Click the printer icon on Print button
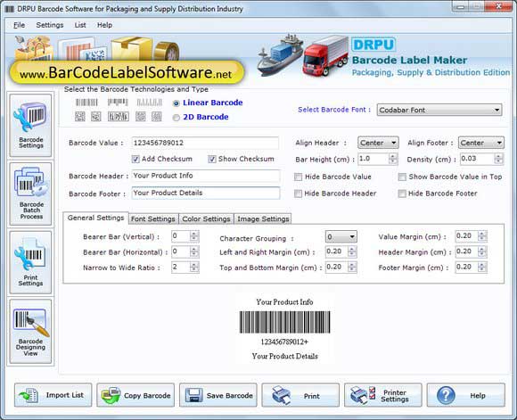Image resolution: width=517 pixels, height=420 pixels. (x=282, y=395)
